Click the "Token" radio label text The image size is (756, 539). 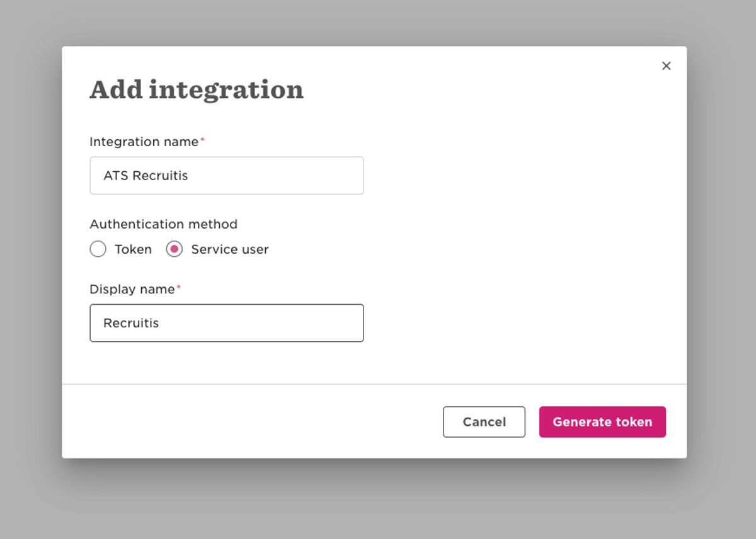[x=133, y=249]
